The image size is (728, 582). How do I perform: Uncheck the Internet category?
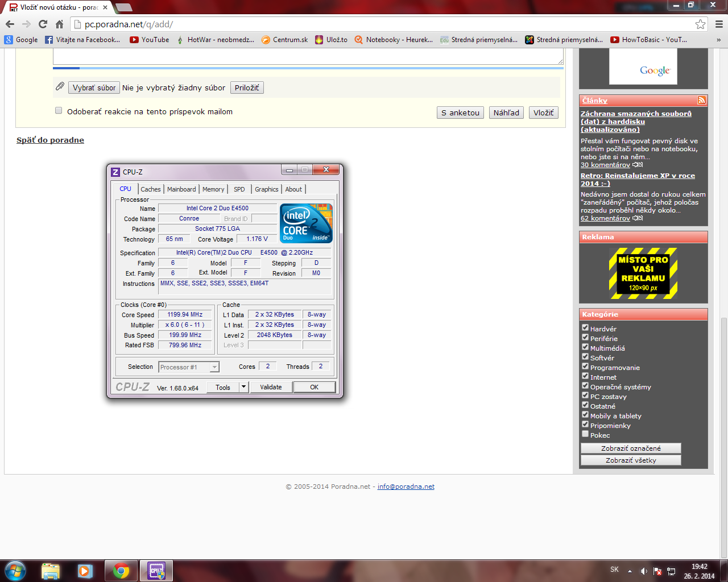[x=585, y=376]
